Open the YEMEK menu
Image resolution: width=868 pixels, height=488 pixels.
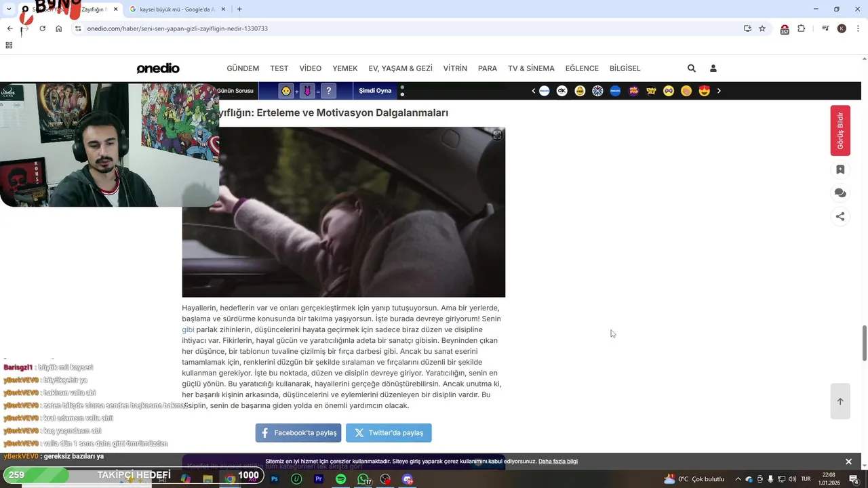click(345, 68)
